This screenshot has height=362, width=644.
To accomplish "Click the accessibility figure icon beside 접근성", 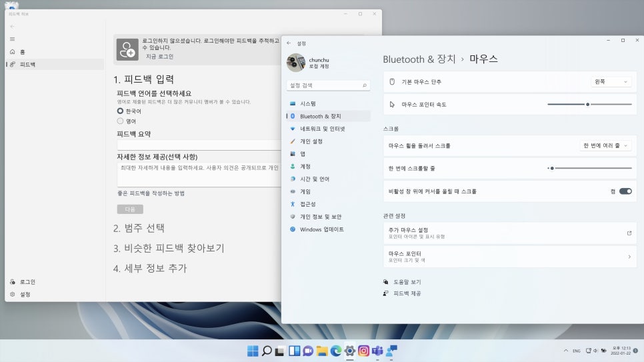I will point(293,204).
